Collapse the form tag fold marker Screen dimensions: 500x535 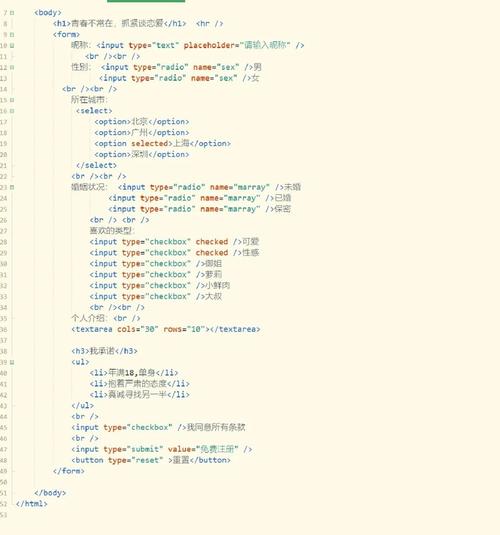coord(12,35)
